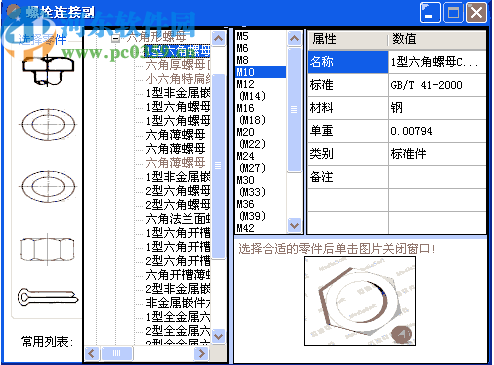Screen dimensions: 494x365
Task: Choose size M12
Action: (x=245, y=84)
